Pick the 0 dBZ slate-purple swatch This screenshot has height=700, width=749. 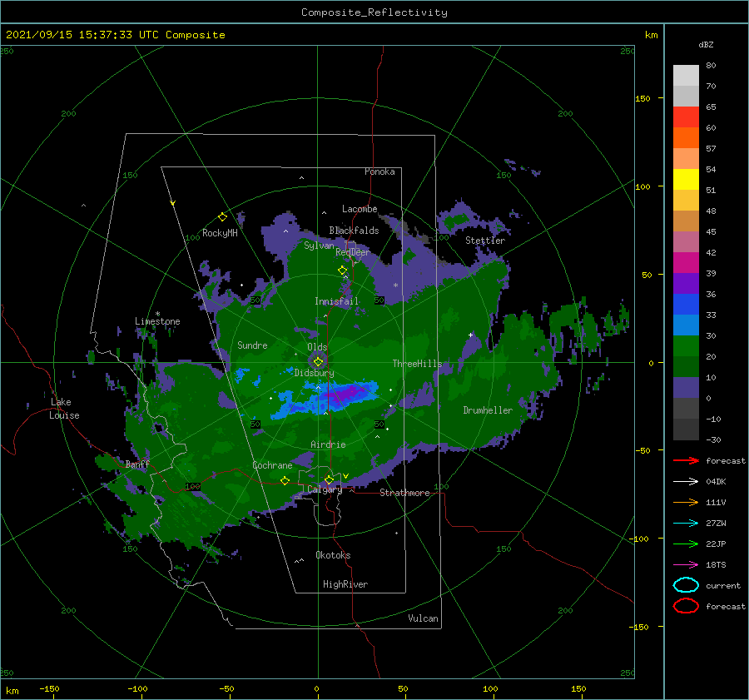[x=686, y=388]
